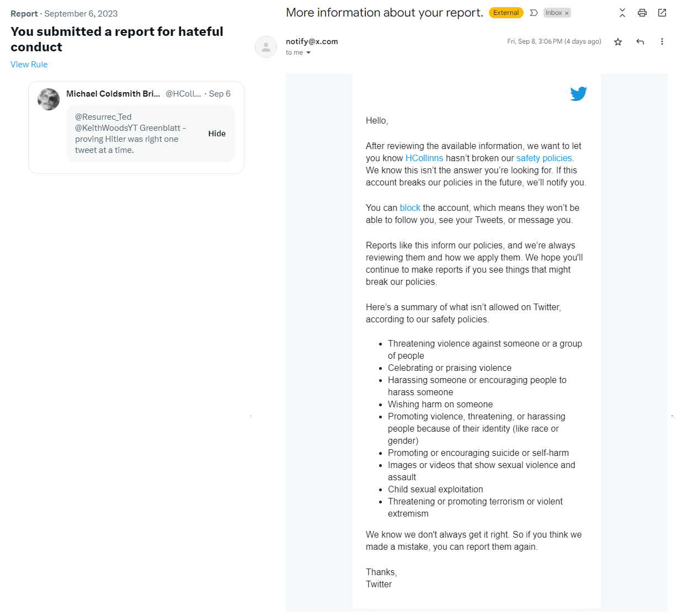
Task: Open email in a new window
Action: (662, 13)
